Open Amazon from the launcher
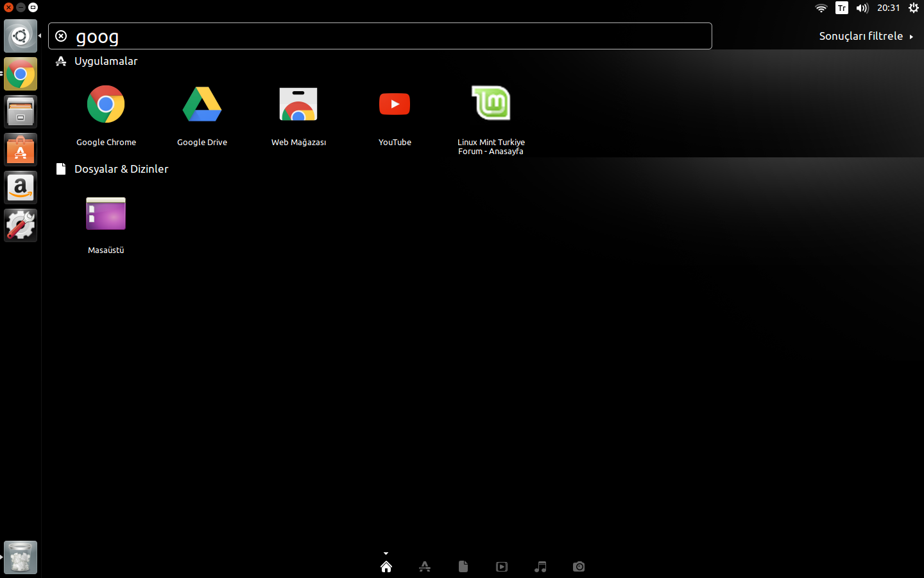Image resolution: width=924 pixels, height=578 pixels. (21, 188)
